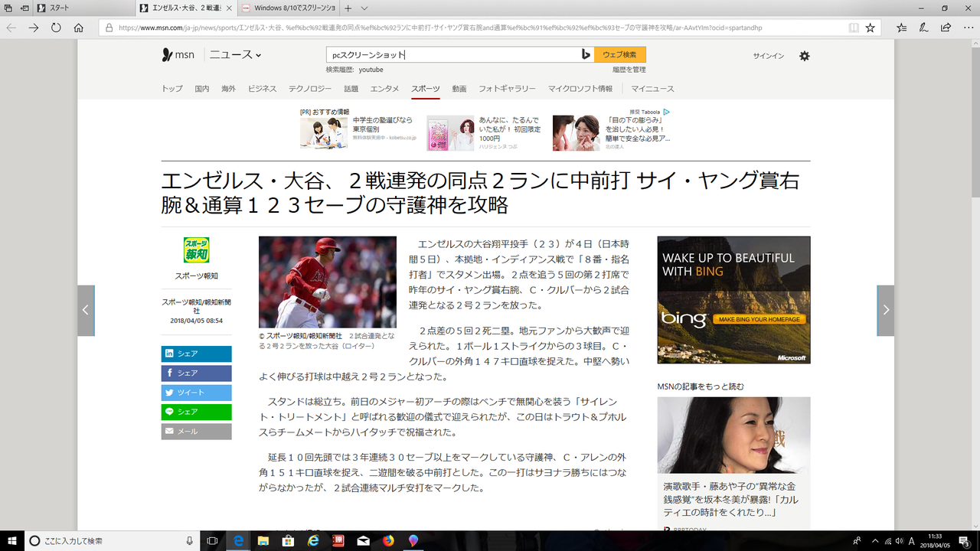Click the Edge back arrow button
This screenshot has width=980, height=551.
(11, 28)
